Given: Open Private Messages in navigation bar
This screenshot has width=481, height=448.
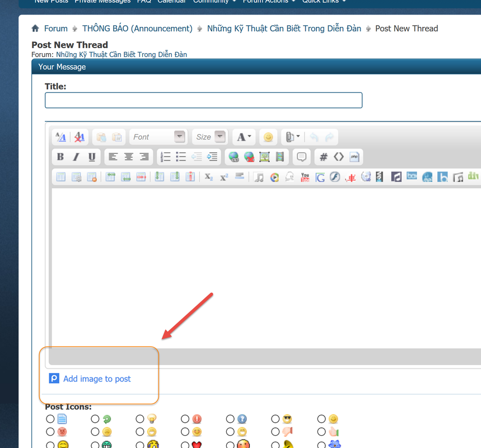Looking at the screenshot, I should [102, 1].
